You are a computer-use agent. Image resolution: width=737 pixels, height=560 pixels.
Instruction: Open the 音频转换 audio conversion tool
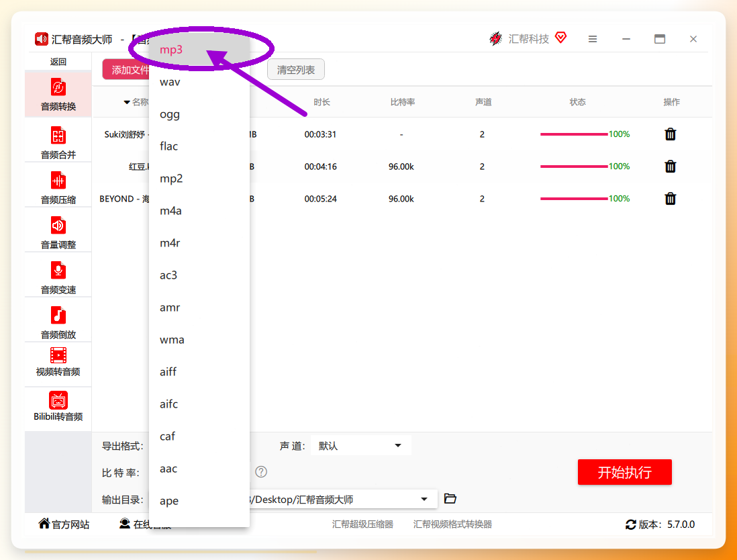(x=58, y=95)
